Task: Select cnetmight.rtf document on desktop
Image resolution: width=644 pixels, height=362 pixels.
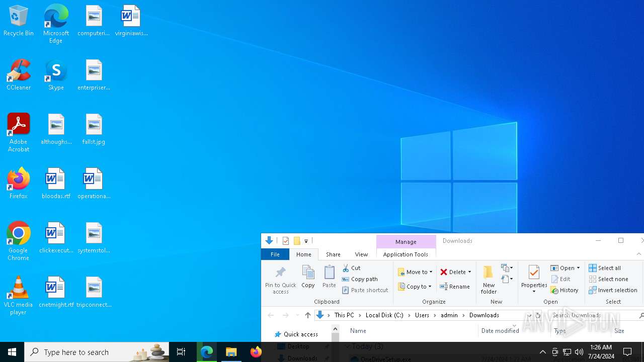Action: click(x=56, y=293)
